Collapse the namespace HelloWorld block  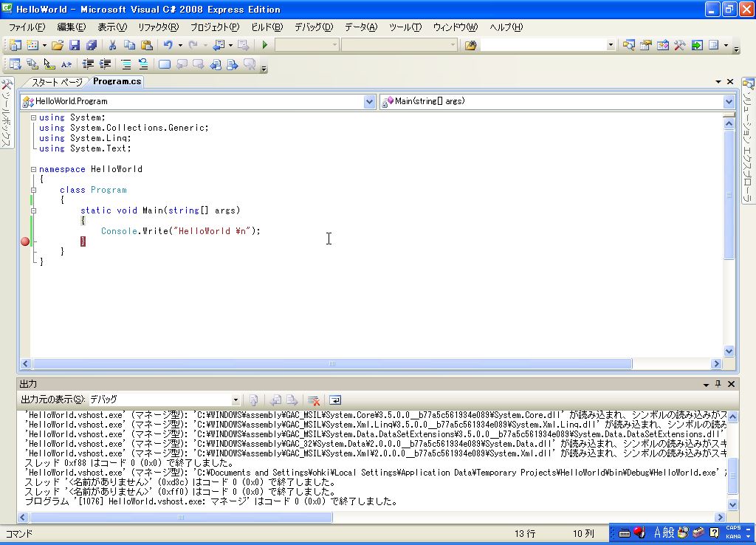[x=34, y=169]
